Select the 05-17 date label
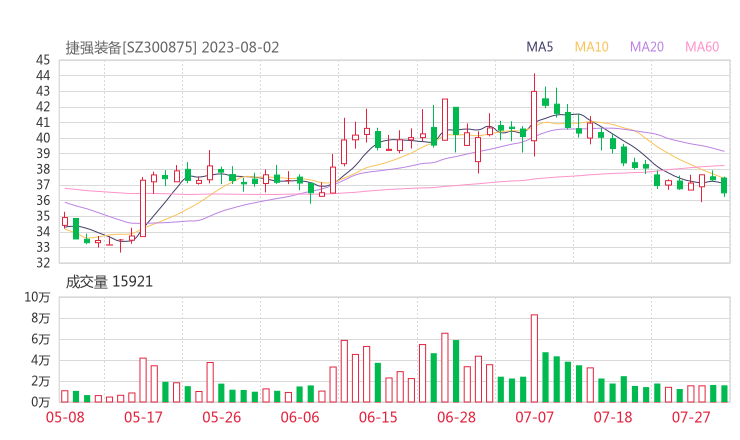740x440 pixels. pyautogui.click(x=143, y=417)
